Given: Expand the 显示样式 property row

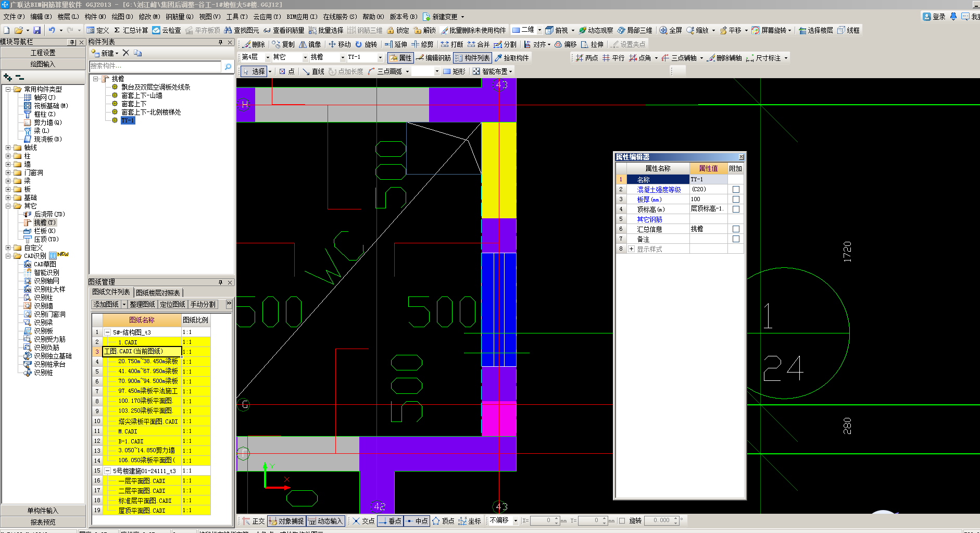Looking at the screenshot, I should (631, 249).
